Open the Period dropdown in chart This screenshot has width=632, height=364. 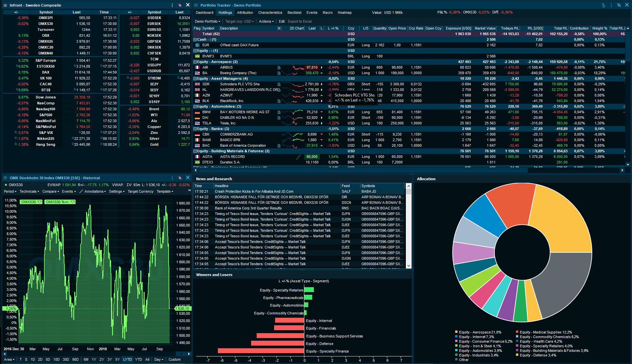[10, 191]
